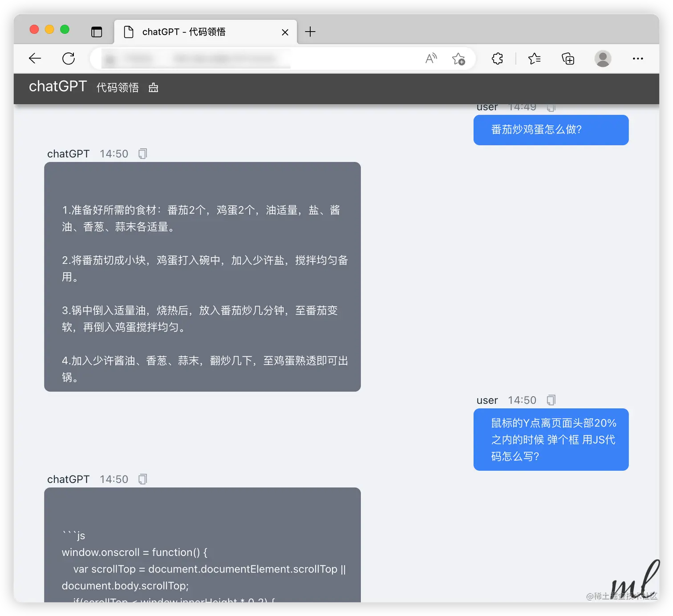This screenshot has width=673, height=616.
Task: Go back with the browser back arrow
Action: coord(35,58)
